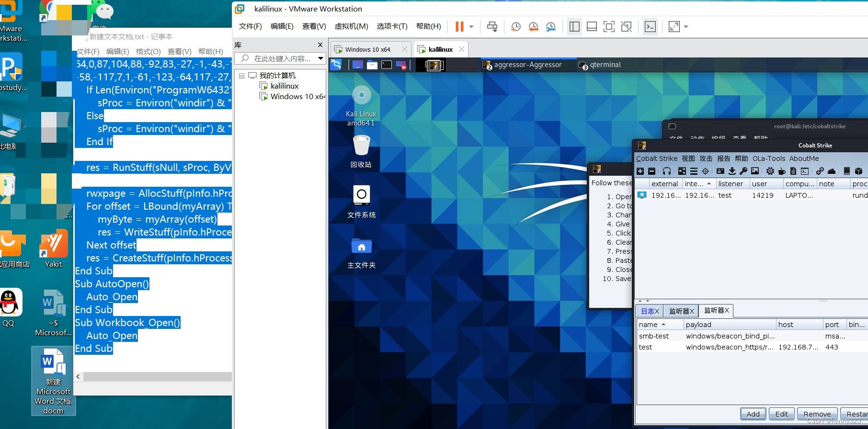This screenshot has width=868, height=429.
Task: Show targets view crosshair icon
Action: [x=705, y=171]
